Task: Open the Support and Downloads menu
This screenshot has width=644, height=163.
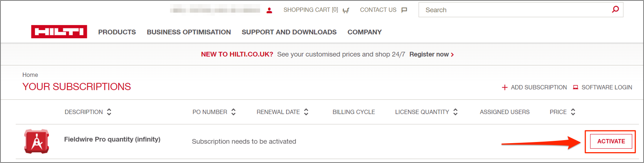Action: pyautogui.click(x=289, y=32)
